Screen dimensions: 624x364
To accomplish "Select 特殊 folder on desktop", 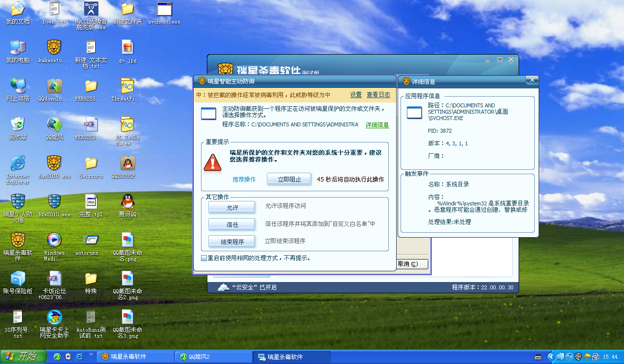I will coord(91,282).
